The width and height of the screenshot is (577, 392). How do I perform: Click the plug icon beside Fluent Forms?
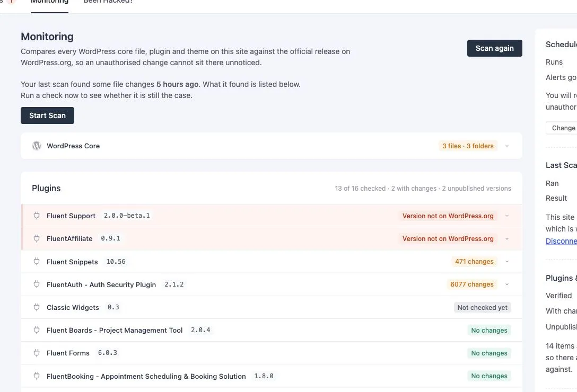coord(37,353)
